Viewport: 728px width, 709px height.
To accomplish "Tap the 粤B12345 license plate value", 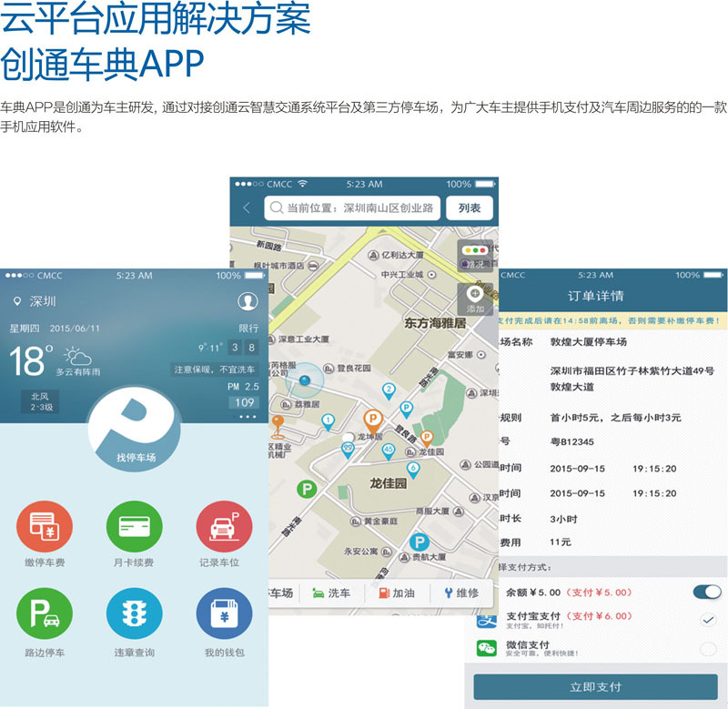I will click(x=572, y=441).
